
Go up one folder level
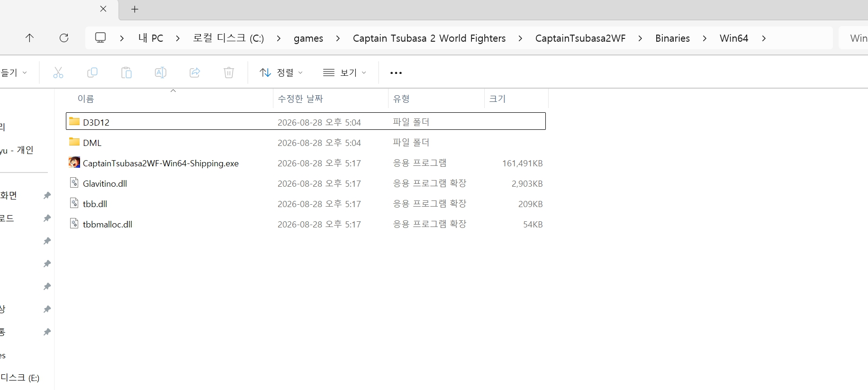29,38
